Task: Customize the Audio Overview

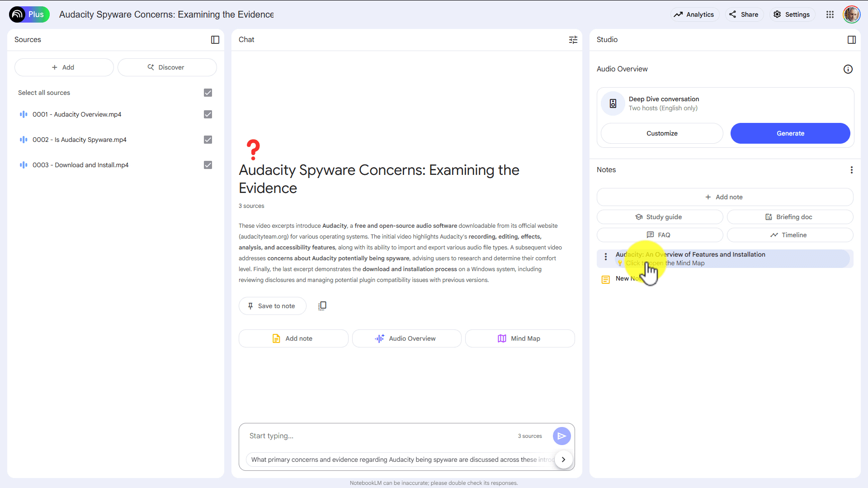Action: pyautogui.click(x=662, y=133)
